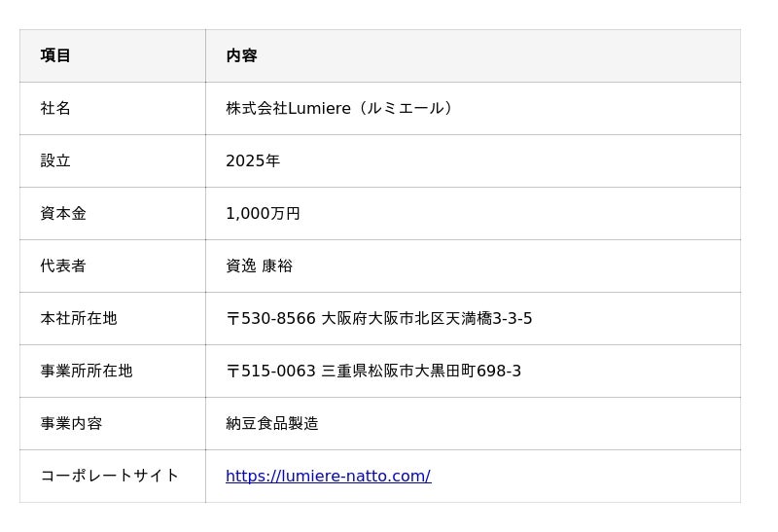Select the 社名 row label
Screen dimensions: 778x532
click(x=55, y=108)
